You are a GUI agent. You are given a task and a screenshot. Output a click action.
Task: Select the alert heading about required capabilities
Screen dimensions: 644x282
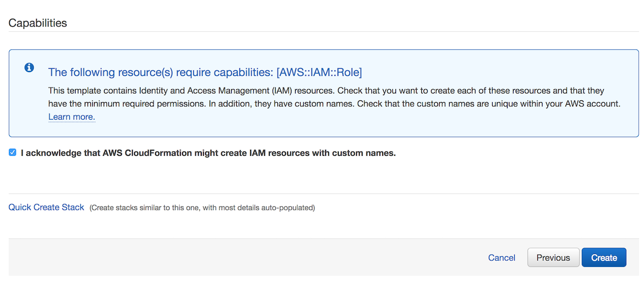205,72
